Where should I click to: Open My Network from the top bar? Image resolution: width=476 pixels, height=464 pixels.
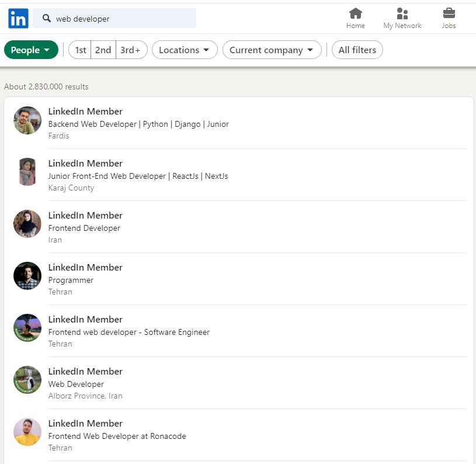coord(402,18)
